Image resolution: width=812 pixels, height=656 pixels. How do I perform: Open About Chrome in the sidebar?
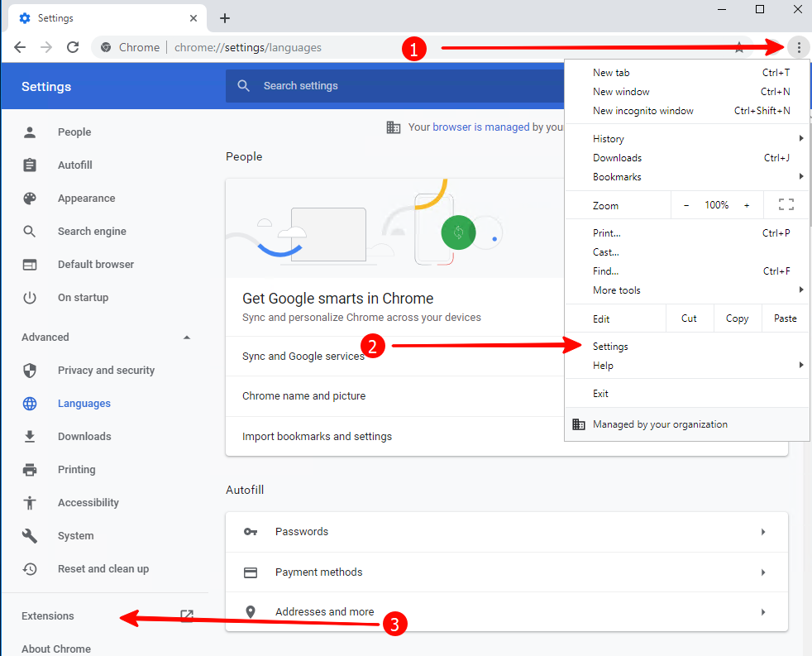[56, 649]
